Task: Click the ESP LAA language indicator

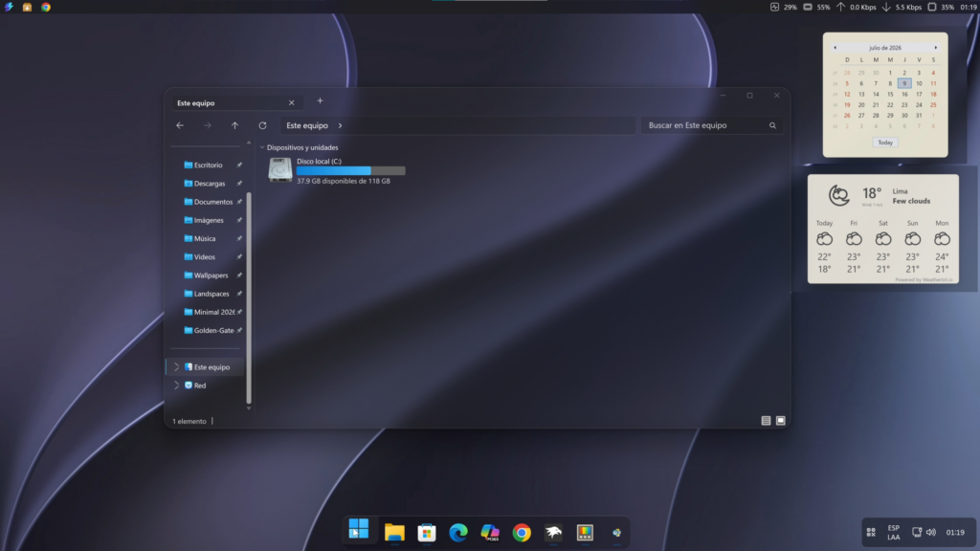Action: coord(894,532)
